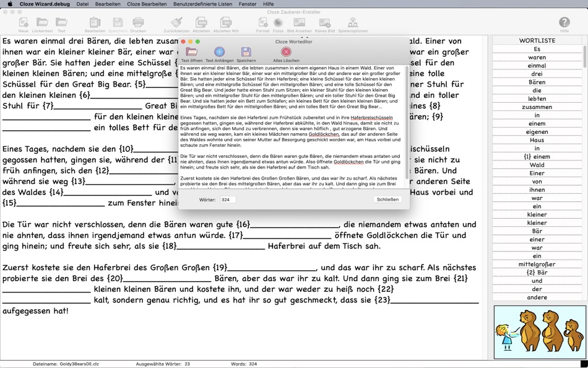Click the Wörter count field
This screenshot has width=588, height=368.
tap(228, 199)
